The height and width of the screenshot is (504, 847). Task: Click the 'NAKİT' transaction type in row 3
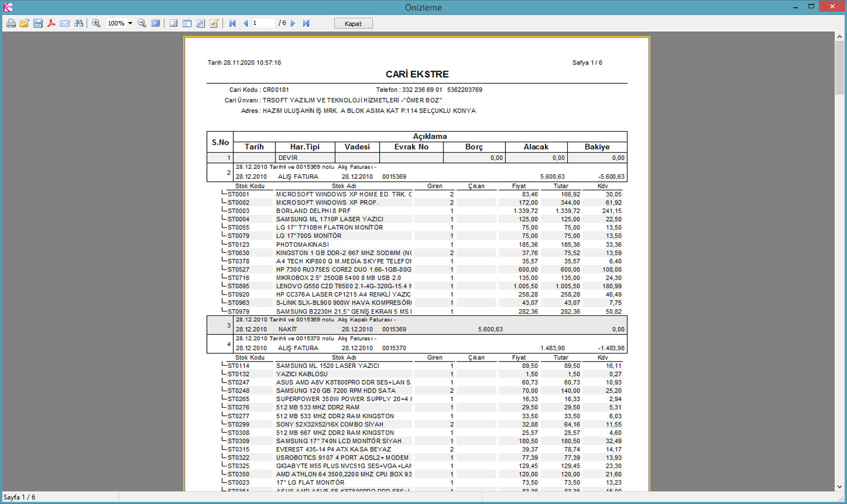pos(288,329)
